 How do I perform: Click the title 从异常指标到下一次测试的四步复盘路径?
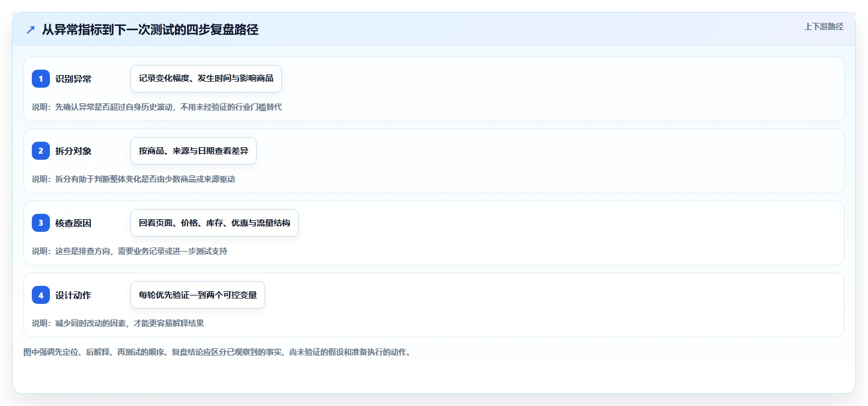point(150,30)
